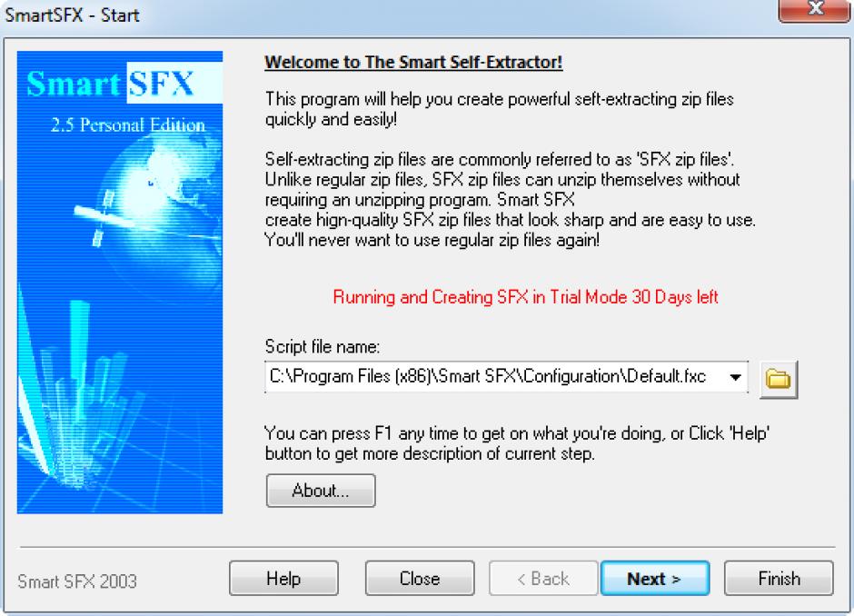
Task: Open the About dialog
Action: (321, 491)
